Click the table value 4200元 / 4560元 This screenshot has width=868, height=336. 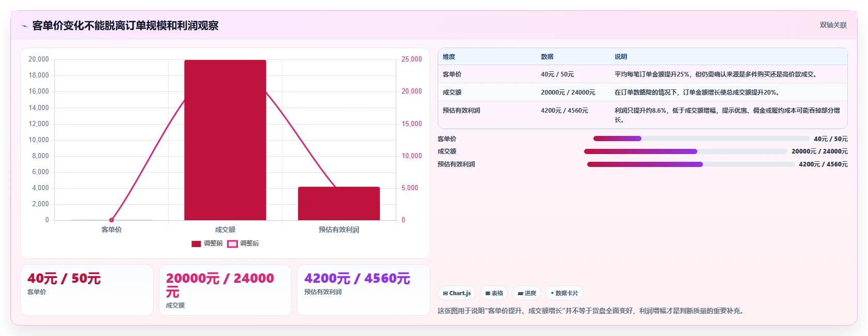click(x=564, y=111)
